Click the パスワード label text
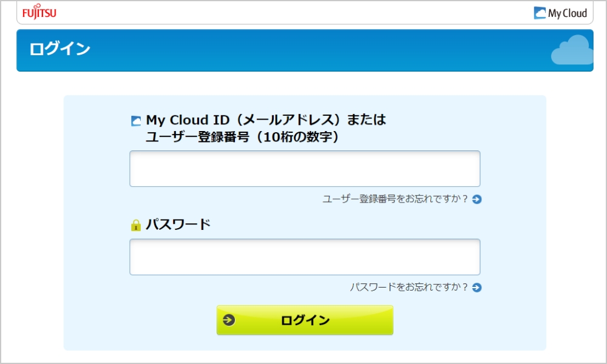 [179, 224]
